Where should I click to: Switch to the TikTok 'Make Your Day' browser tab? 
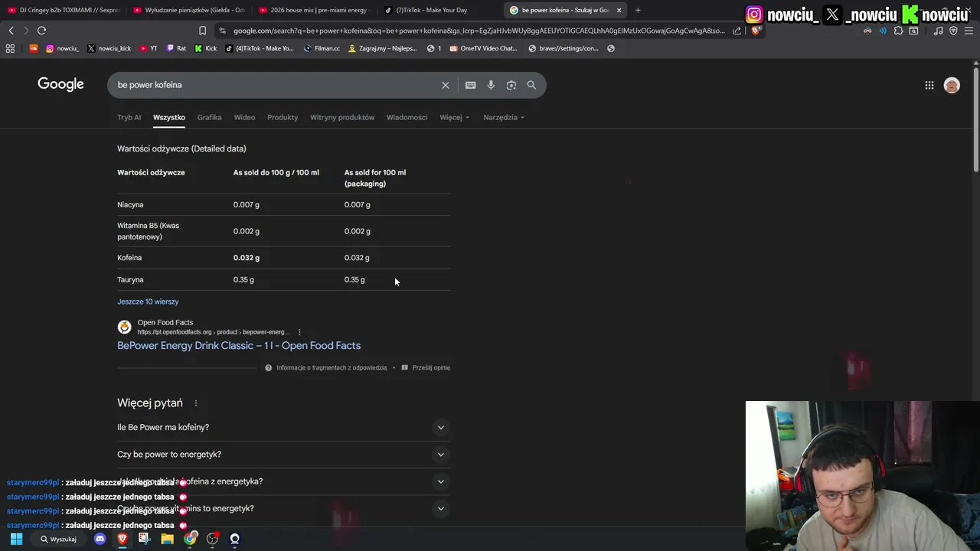pyautogui.click(x=439, y=10)
